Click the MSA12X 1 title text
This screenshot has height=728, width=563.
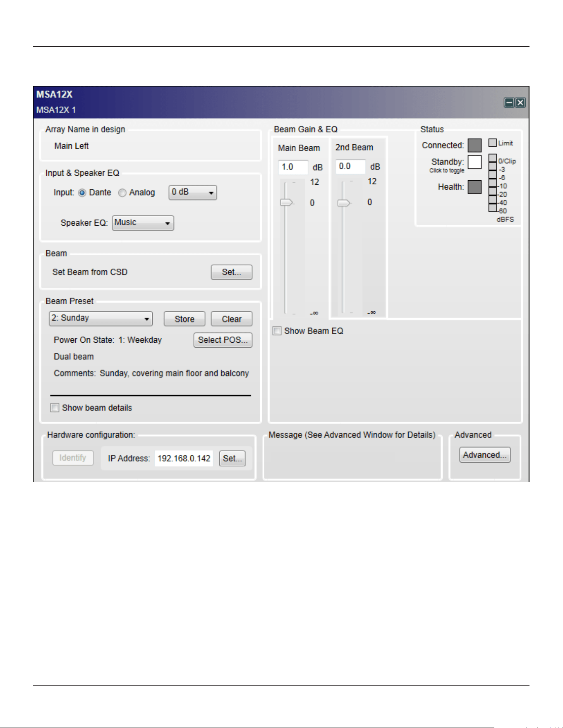(x=56, y=110)
